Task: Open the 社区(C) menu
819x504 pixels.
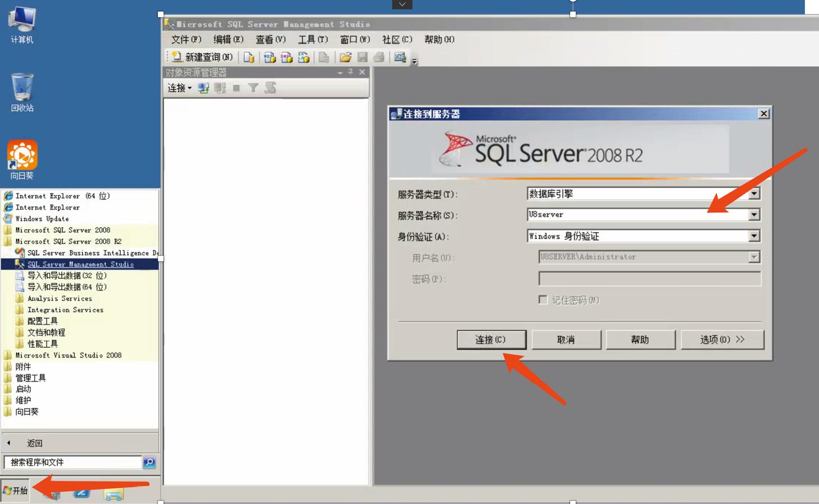Action: click(x=397, y=39)
